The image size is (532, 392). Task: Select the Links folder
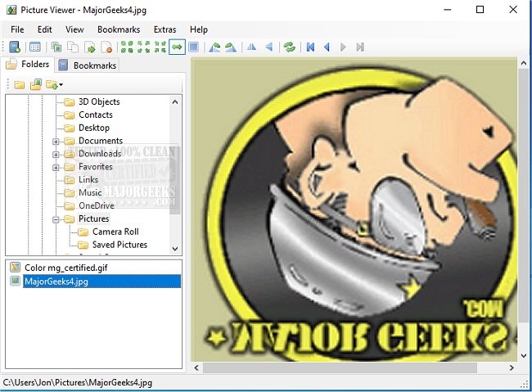88,179
